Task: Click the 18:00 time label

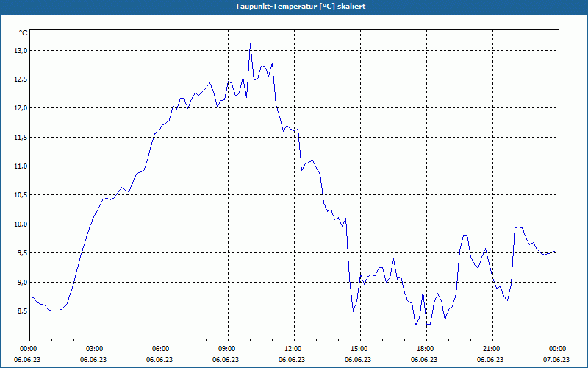Action: click(427, 349)
